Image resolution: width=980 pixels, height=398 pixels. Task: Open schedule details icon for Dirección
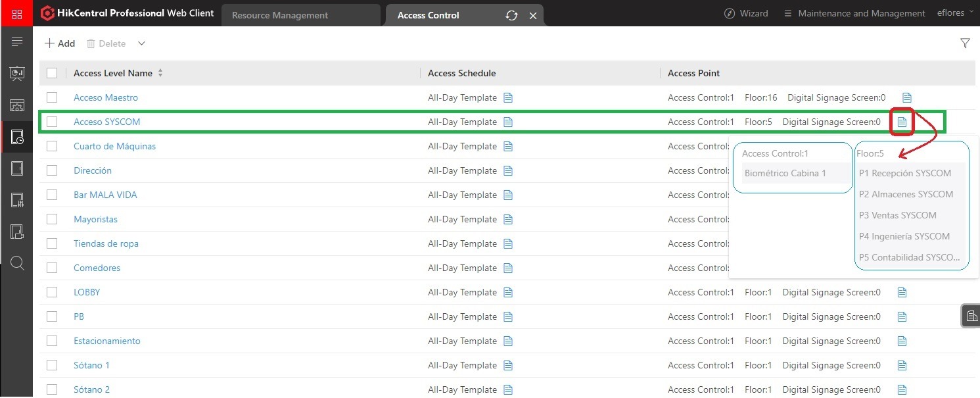click(507, 170)
